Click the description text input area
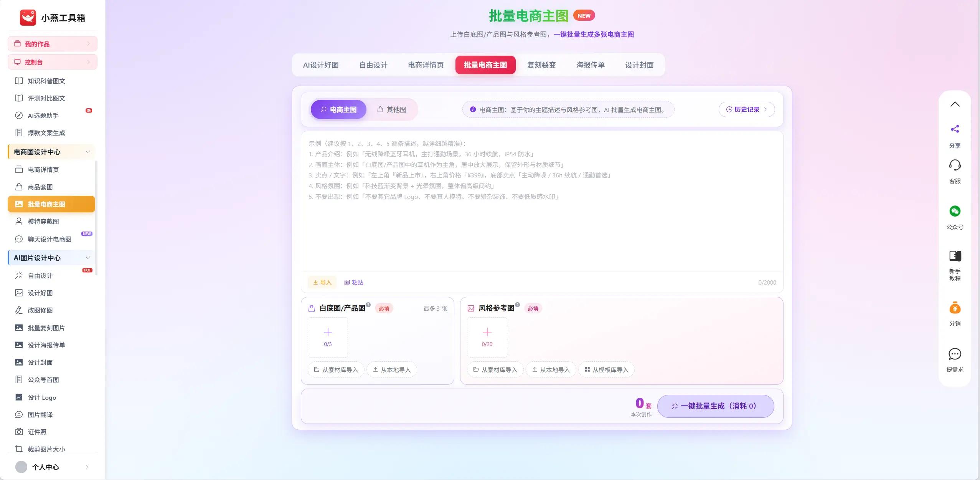This screenshot has height=480, width=980. click(542, 202)
